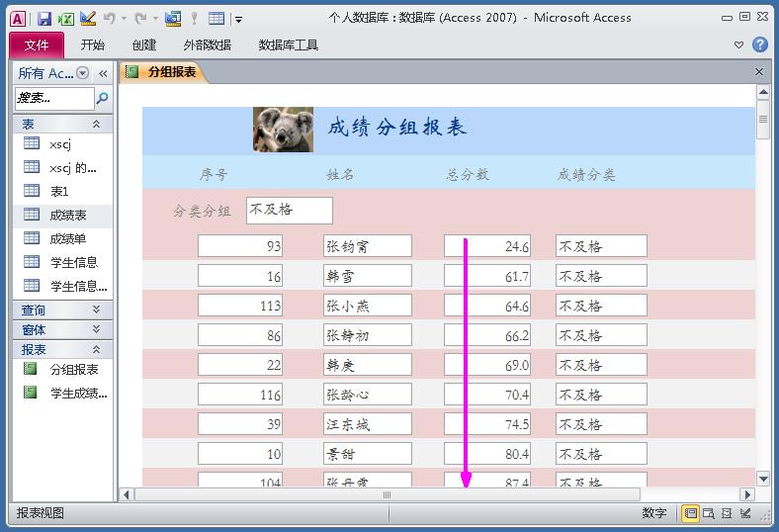The image size is (779, 532).
Task: Click the horizontal scrollbar left arrow
Action: (x=127, y=494)
